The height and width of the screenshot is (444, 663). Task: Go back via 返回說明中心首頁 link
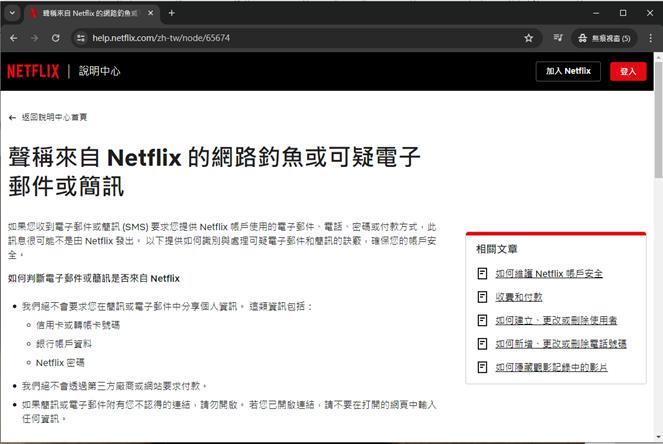coord(54,117)
